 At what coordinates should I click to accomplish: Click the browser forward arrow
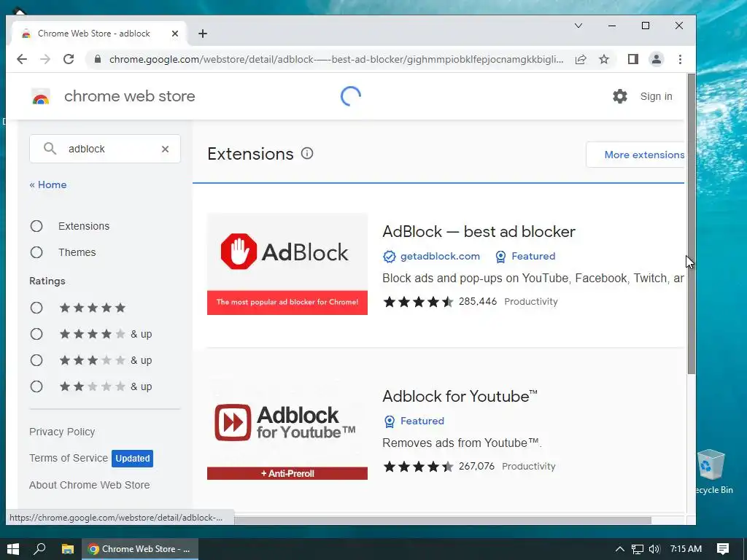[45, 59]
